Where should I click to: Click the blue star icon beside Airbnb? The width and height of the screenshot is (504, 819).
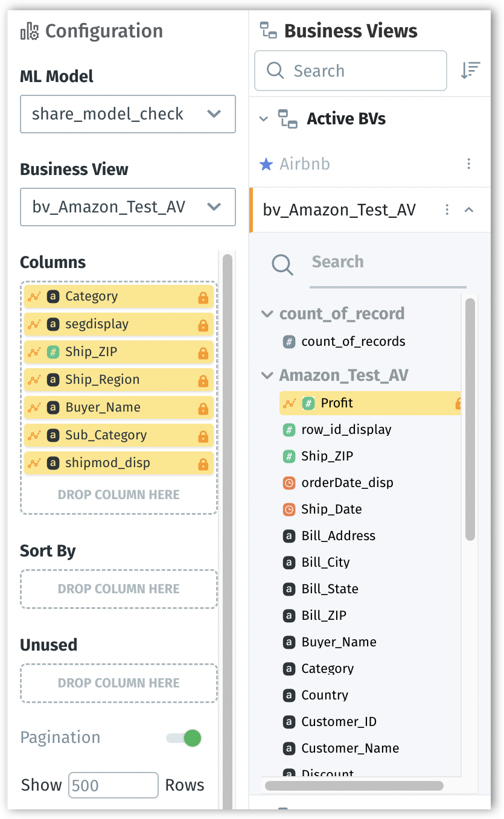(x=266, y=164)
